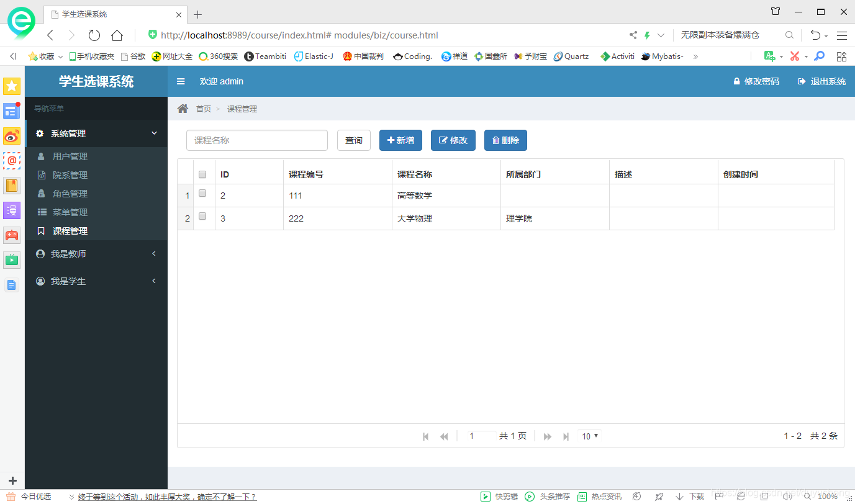This screenshot has height=504, width=855.
Task: Open the 谷歌 bookmark
Action: pos(133,56)
